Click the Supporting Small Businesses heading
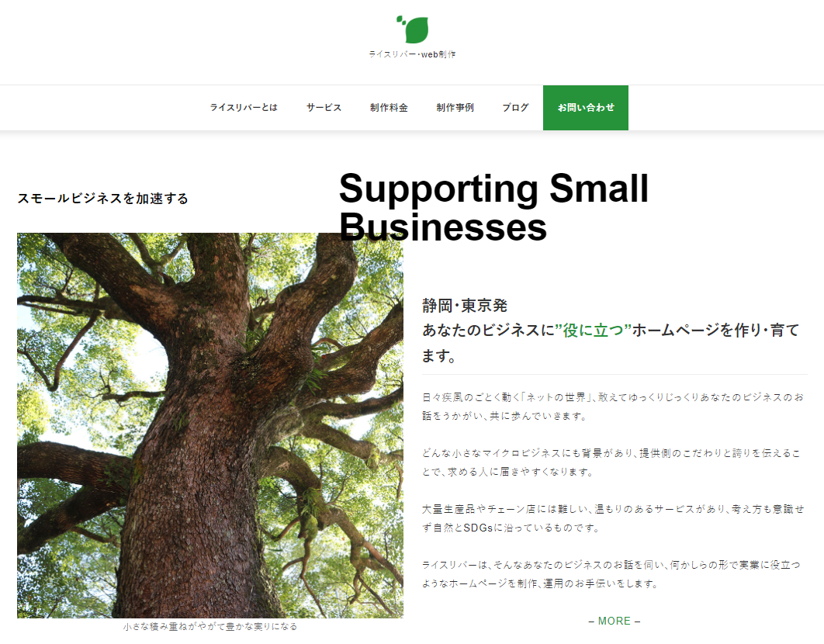 pyautogui.click(x=493, y=207)
